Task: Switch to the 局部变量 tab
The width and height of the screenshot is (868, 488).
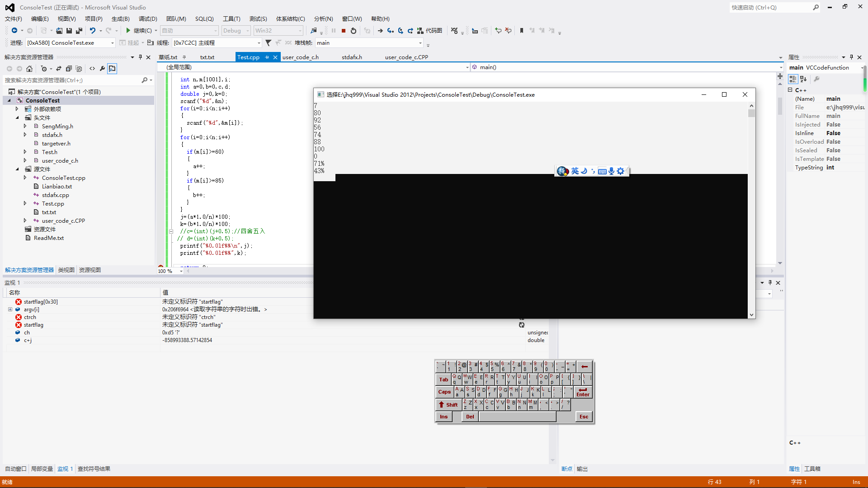Action: pos(42,469)
